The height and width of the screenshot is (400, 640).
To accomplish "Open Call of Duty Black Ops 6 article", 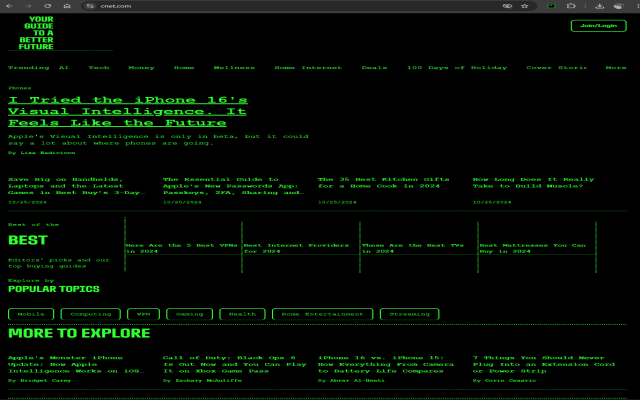I will (x=235, y=364).
